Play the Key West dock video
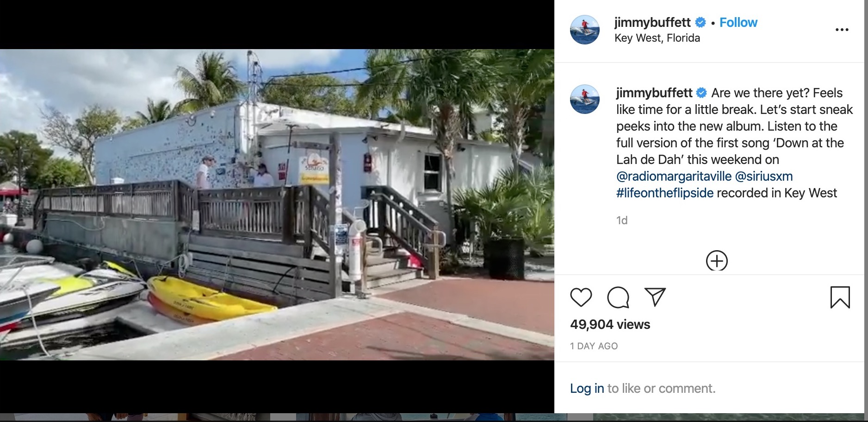The width and height of the screenshot is (868, 422). click(277, 205)
